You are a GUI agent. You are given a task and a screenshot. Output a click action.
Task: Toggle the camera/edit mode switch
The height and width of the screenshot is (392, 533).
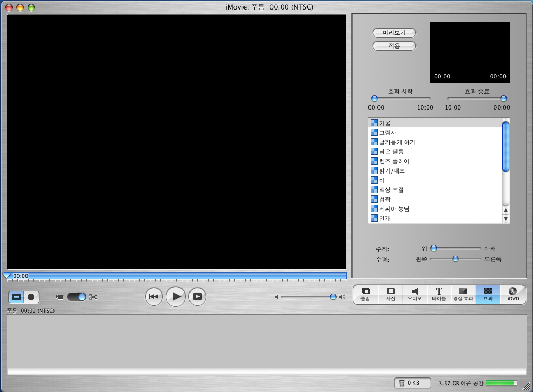point(76,297)
